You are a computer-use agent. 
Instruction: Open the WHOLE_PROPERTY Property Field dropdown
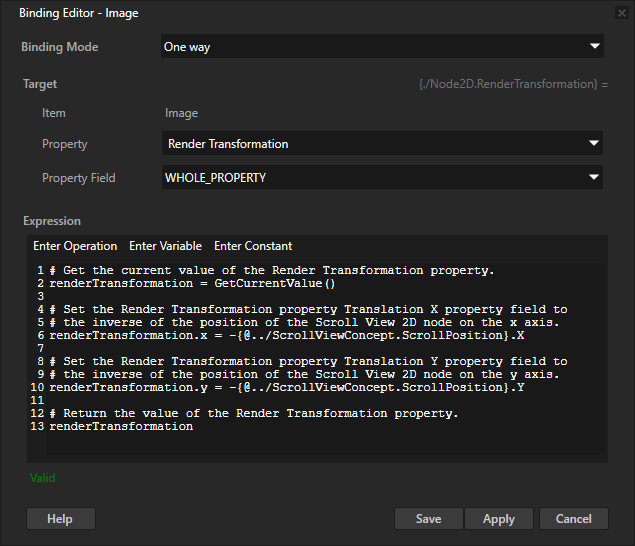click(x=382, y=178)
